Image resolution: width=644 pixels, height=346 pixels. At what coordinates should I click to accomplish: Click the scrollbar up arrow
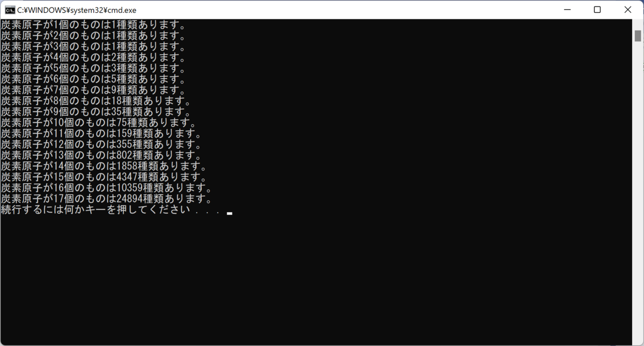638,24
